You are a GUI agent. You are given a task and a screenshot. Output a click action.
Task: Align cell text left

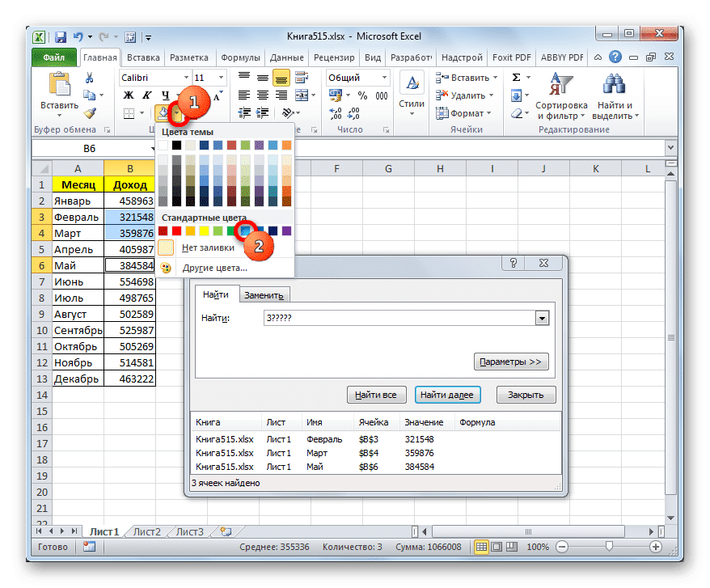[x=244, y=95]
